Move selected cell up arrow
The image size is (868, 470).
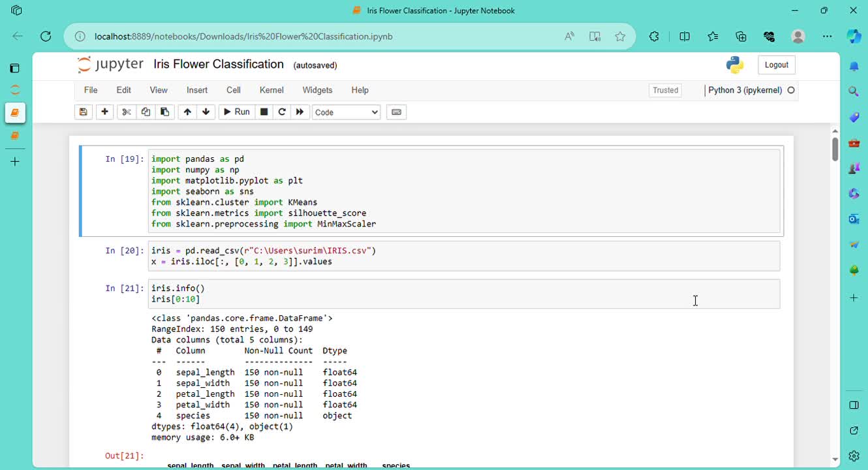(x=187, y=112)
